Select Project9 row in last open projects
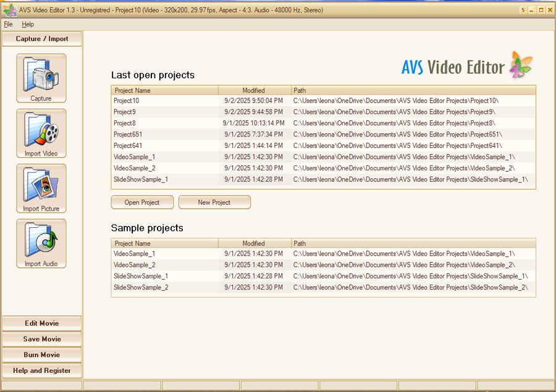The height and width of the screenshot is (392, 556). pos(323,112)
